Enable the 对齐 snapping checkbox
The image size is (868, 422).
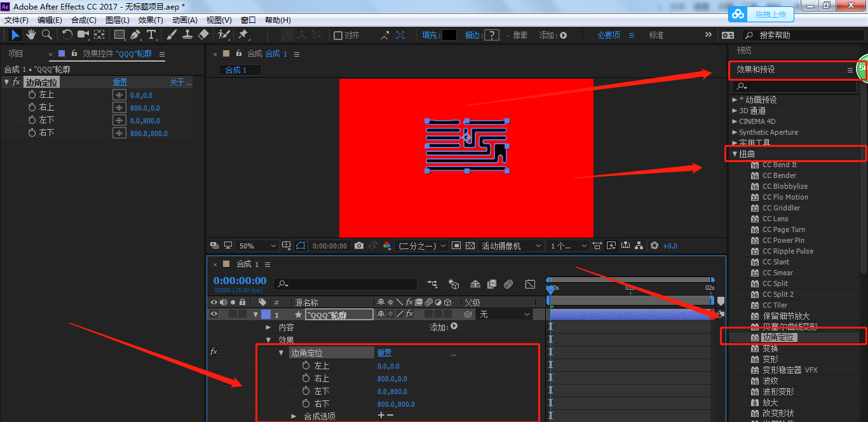tap(338, 36)
